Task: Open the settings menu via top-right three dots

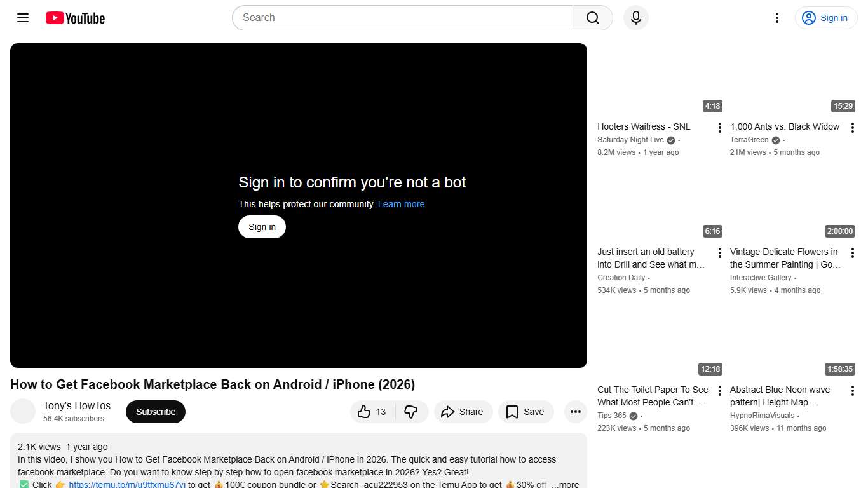Action: [x=776, y=18]
